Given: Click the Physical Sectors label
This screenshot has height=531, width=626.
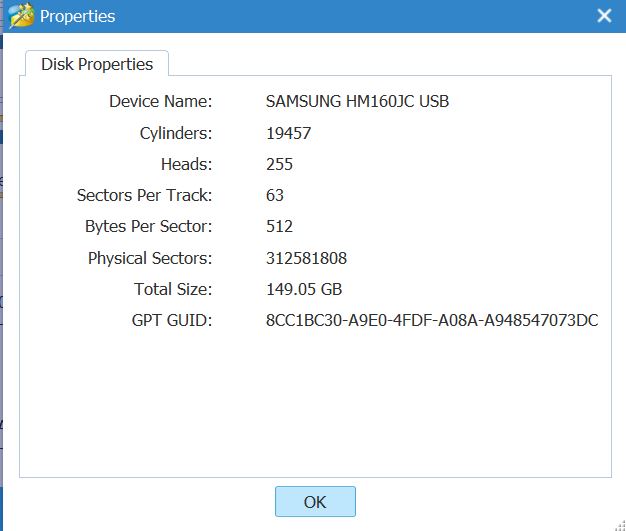Looking at the screenshot, I should click(150, 258).
